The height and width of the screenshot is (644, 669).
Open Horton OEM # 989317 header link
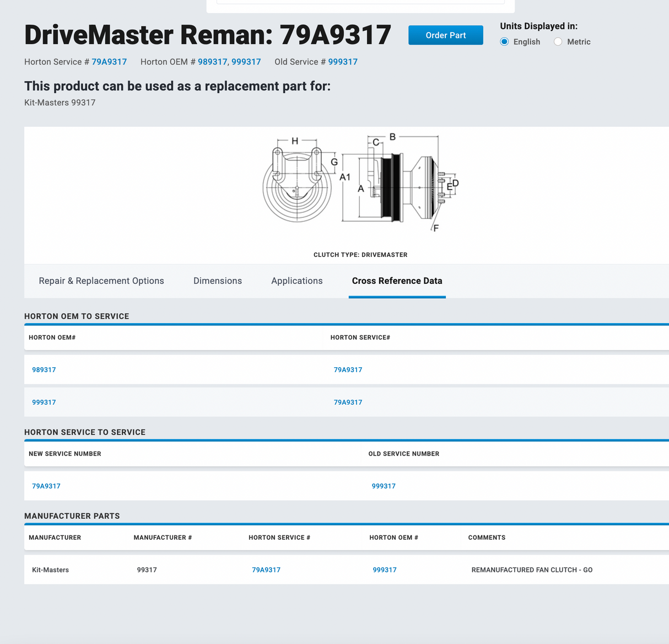click(x=212, y=62)
